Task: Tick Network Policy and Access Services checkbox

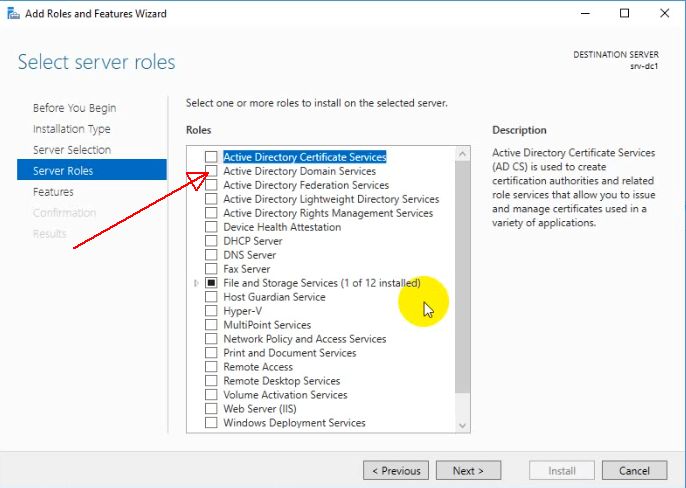Action: (x=211, y=339)
